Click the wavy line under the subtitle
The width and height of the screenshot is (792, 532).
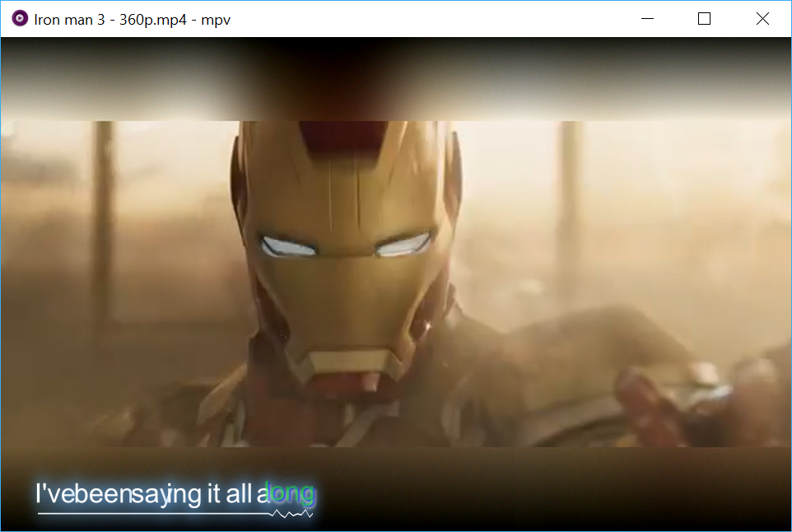click(x=292, y=514)
